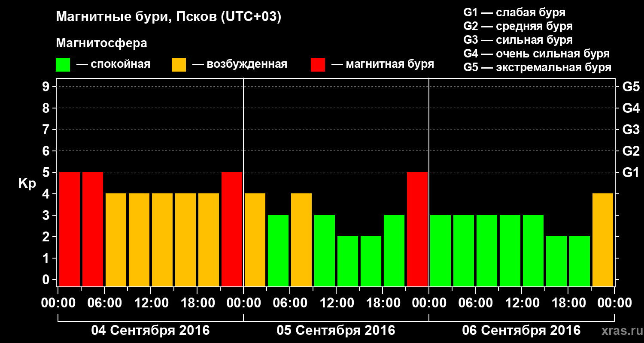The image size is (644, 343).
Task: Click the '12:00' label above 06 Сентября 2016
Action: tap(522, 303)
